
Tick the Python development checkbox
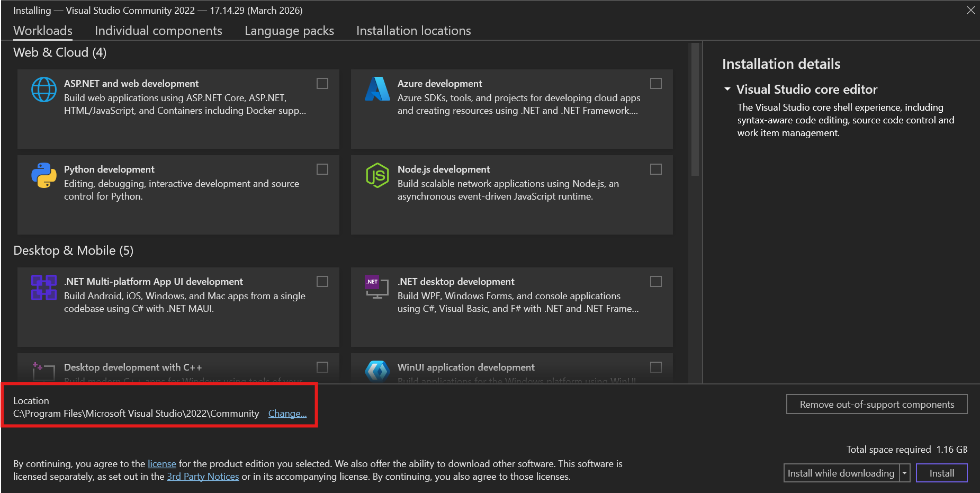[x=322, y=169]
